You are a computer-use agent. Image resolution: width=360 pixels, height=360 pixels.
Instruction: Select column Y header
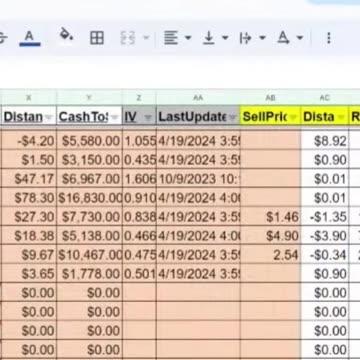89,98
